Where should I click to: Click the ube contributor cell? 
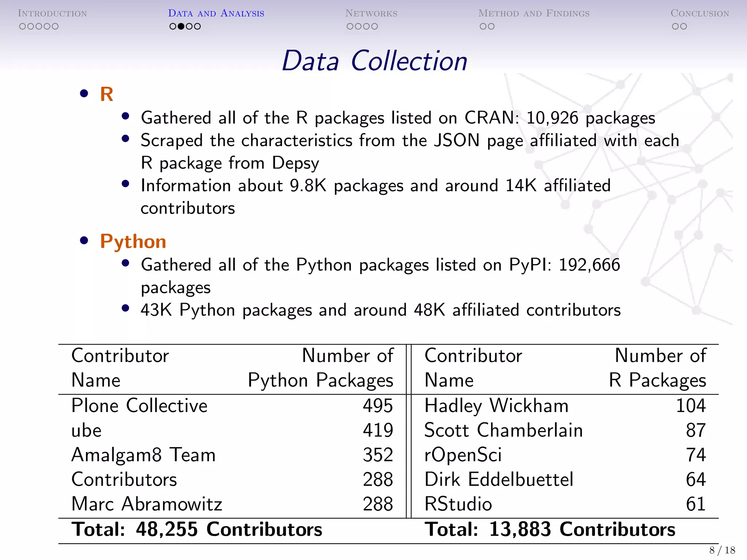point(86,431)
